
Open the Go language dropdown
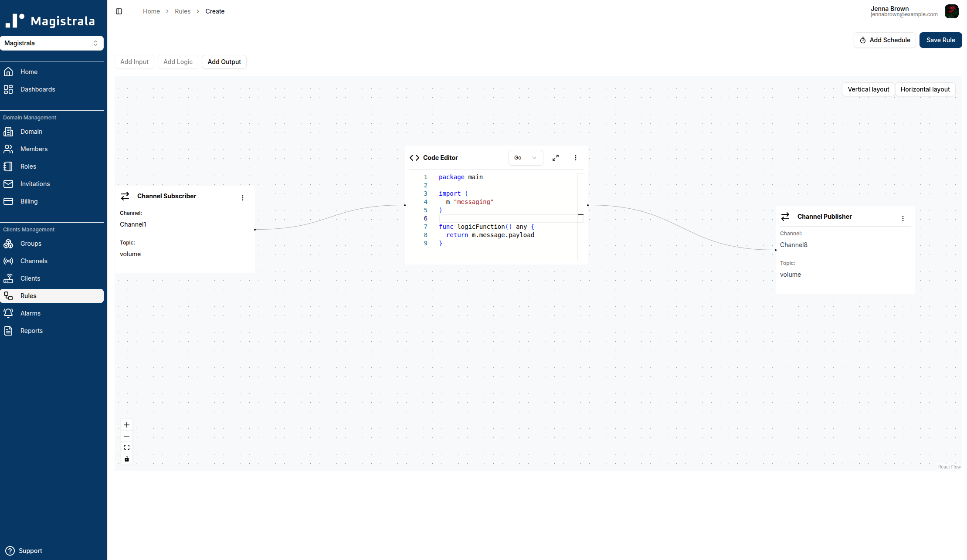pyautogui.click(x=526, y=157)
